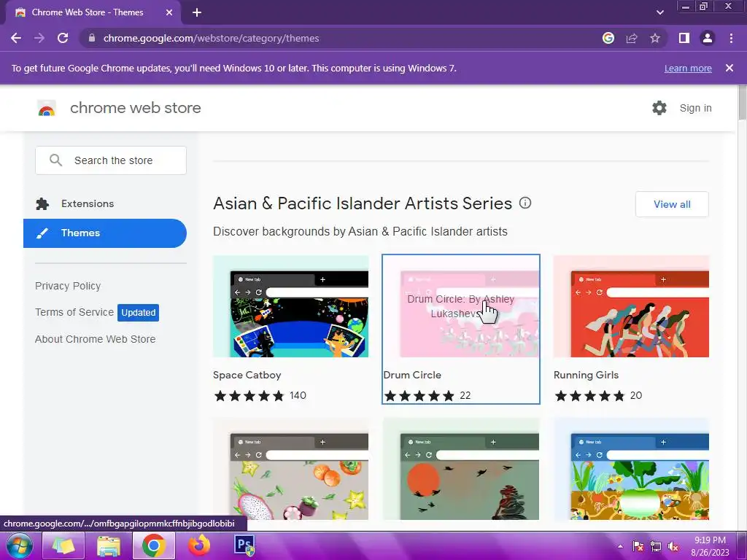Click the Space Catboy star rating
The image size is (747, 560).
coord(249,396)
